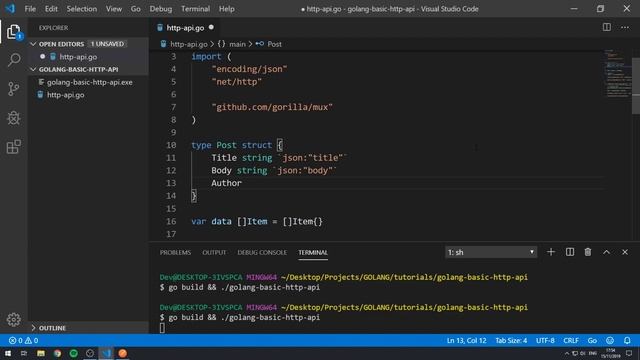Open the Debug menu

pyautogui.click(x=160, y=9)
